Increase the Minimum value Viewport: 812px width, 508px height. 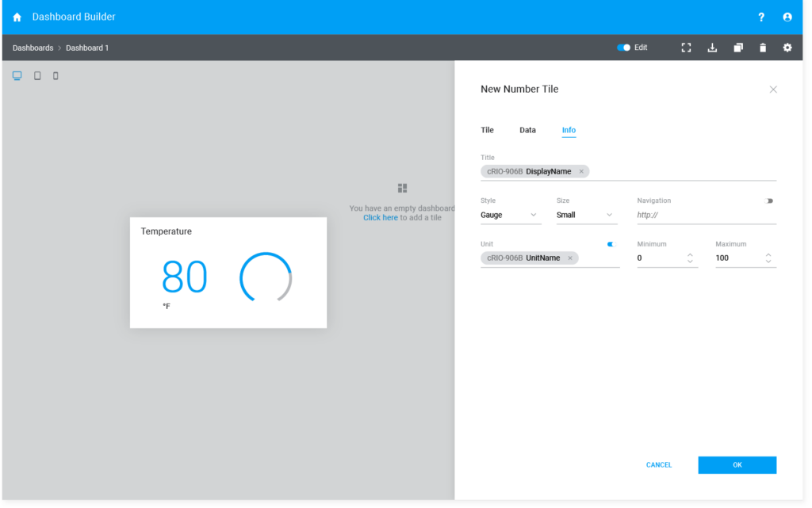pos(690,254)
